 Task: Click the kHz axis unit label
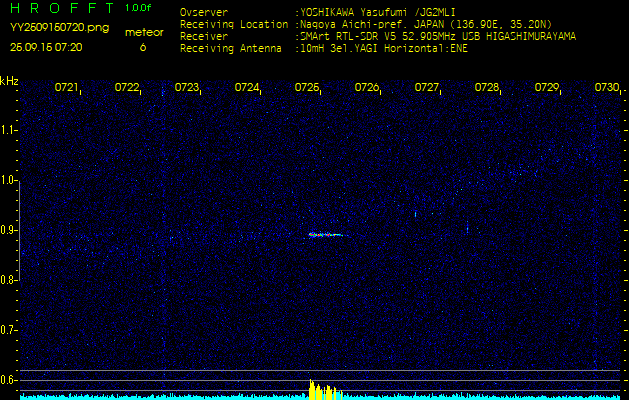(x=9, y=81)
